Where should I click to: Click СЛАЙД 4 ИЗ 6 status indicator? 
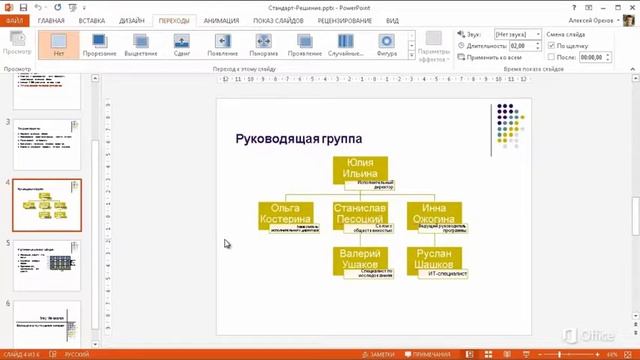tap(22, 354)
